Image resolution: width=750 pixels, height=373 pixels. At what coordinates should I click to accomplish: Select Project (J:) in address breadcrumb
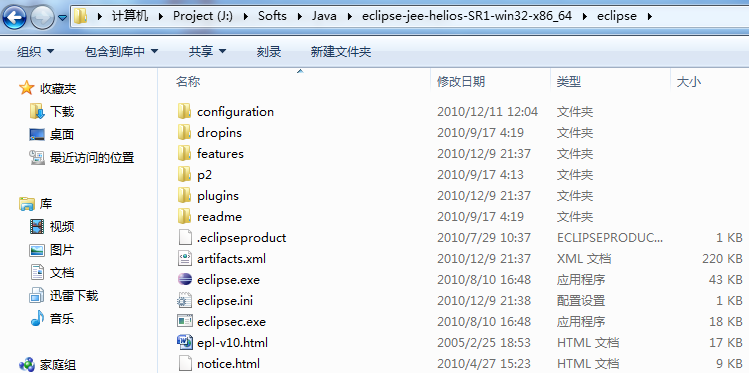coord(203,16)
